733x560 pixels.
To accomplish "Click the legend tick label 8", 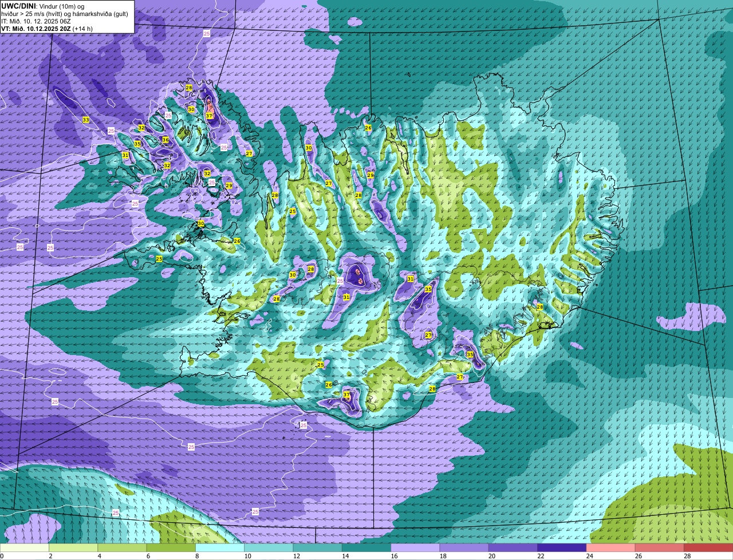I will click(197, 556).
